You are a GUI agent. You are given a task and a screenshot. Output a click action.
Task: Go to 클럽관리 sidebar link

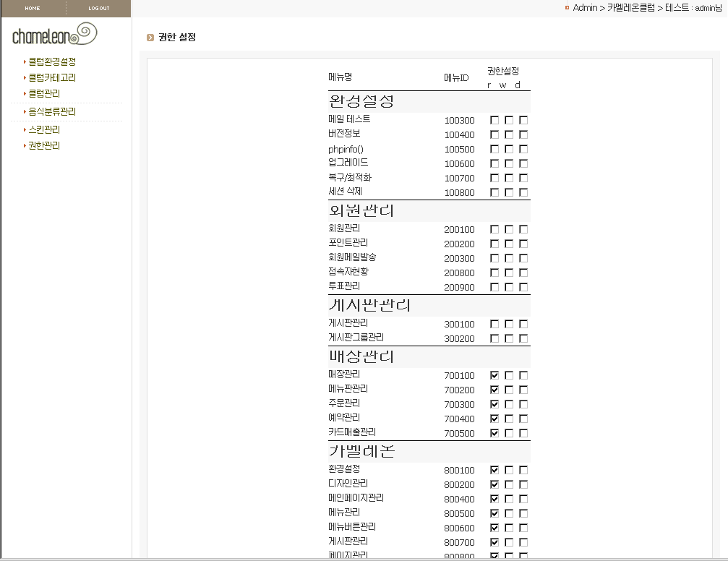44,93
